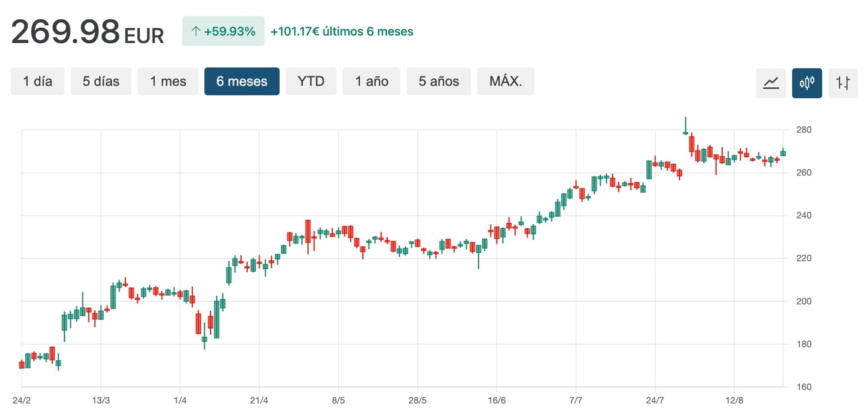
Task: Choose the 1 mes period
Action: [x=168, y=81]
